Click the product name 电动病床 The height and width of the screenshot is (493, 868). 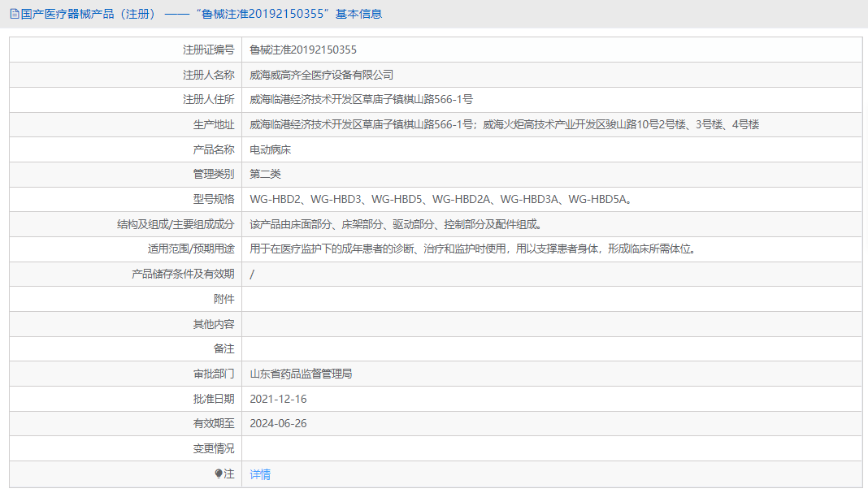(x=270, y=149)
